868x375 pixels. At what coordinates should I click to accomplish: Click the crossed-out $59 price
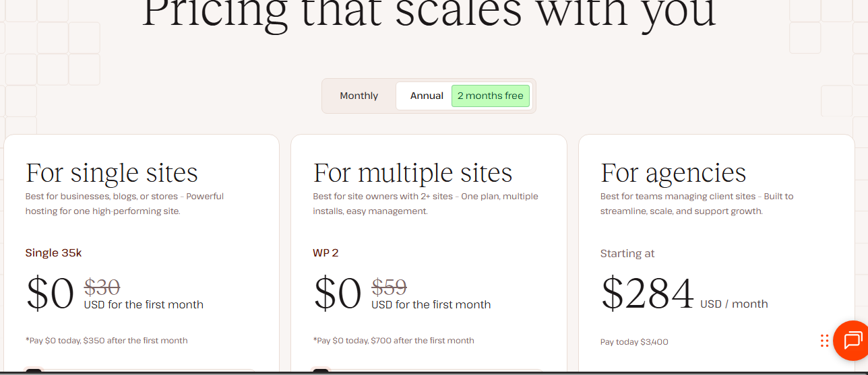click(x=389, y=287)
